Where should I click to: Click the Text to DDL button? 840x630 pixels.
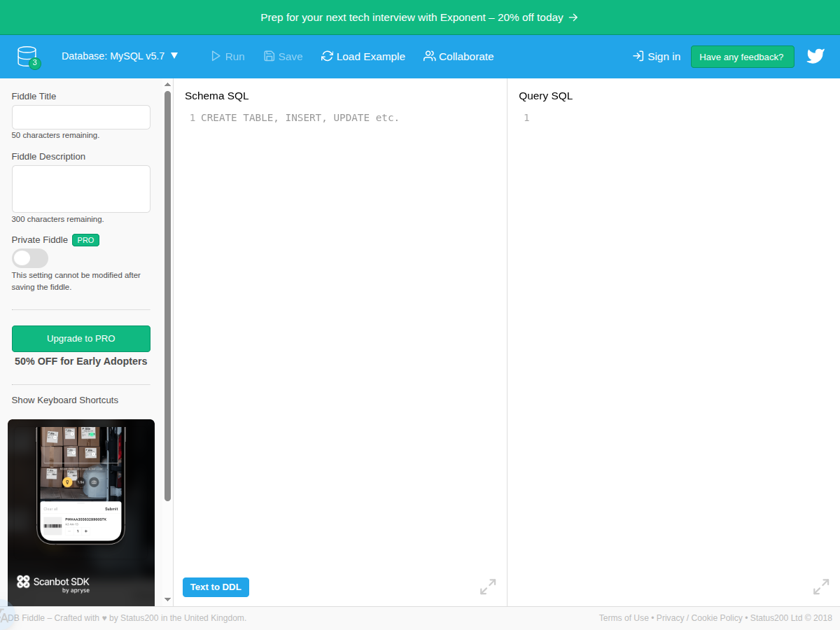(x=216, y=587)
